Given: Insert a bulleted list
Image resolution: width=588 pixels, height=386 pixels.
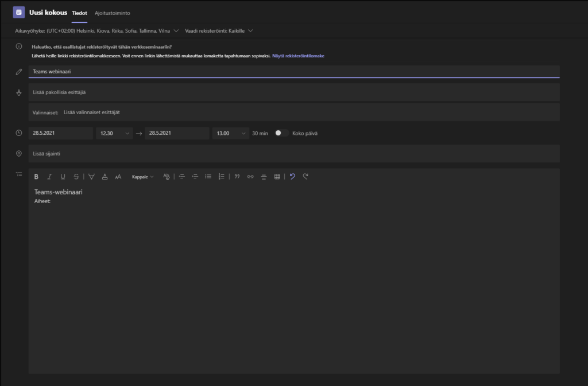Looking at the screenshot, I should pyautogui.click(x=208, y=177).
